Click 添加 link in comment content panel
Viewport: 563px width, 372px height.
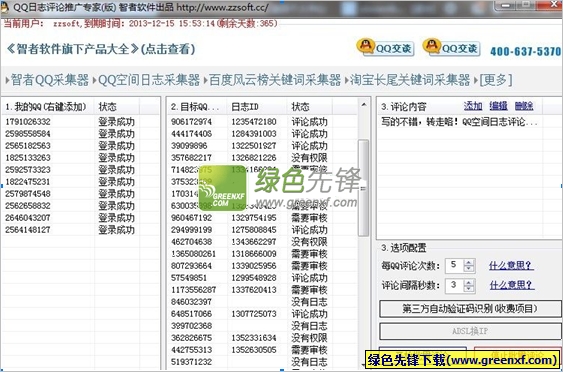pos(473,106)
